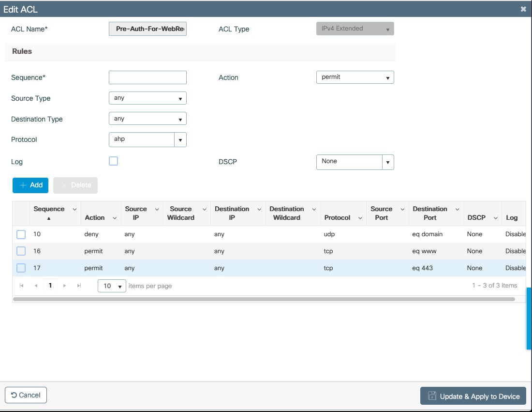The image size is (532, 412).
Task: Open Source IP column menu chevron
Action: (157, 209)
